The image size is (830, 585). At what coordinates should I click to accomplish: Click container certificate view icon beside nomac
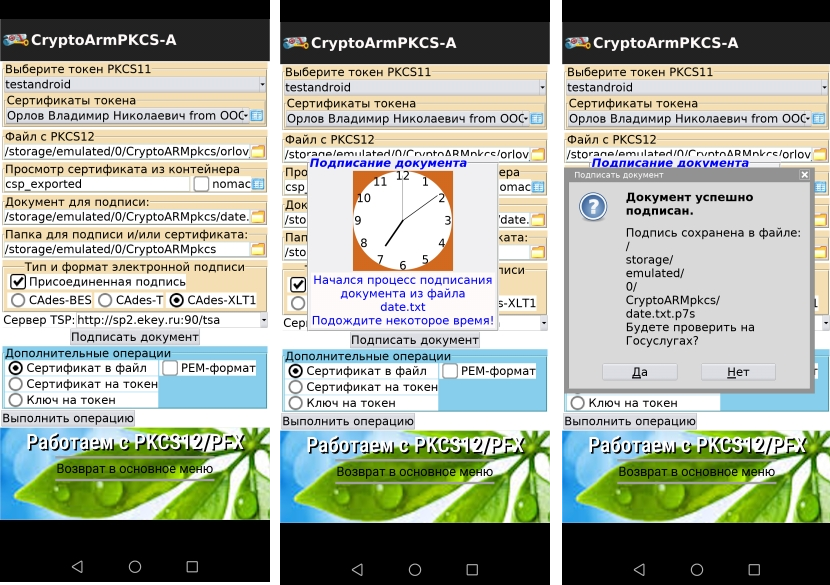(258, 184)
